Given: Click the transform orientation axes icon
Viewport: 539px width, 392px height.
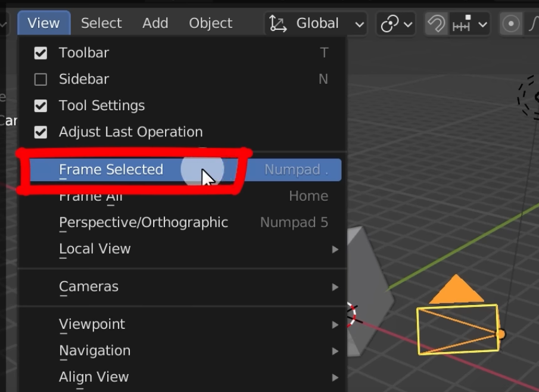Looking at the screenshot, I should click(278, 23).
